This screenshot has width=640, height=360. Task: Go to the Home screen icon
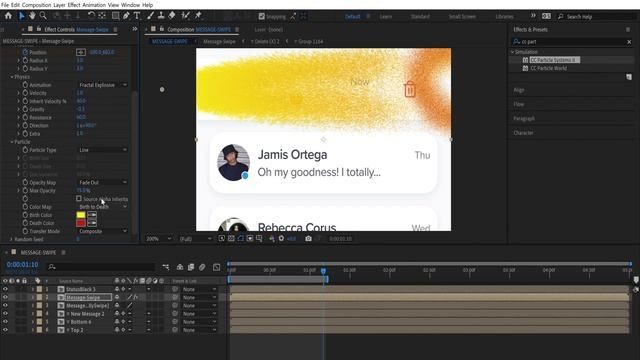pos(8,16)
